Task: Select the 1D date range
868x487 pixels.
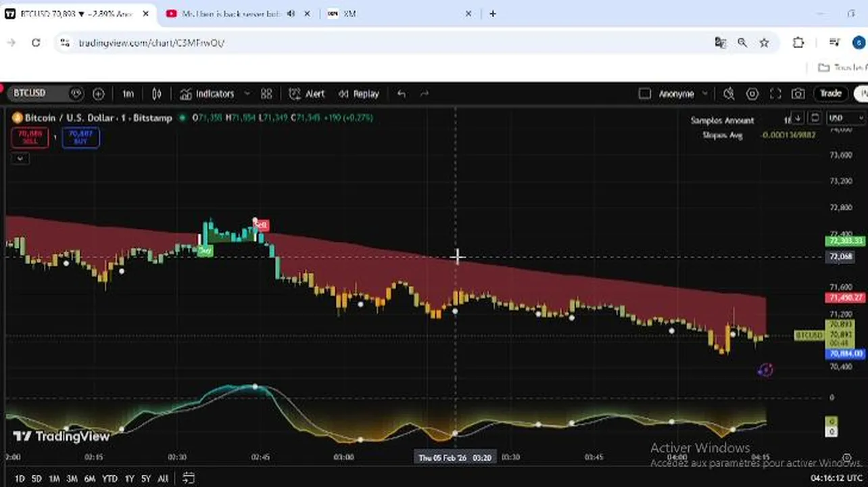Action: point(20,478)
